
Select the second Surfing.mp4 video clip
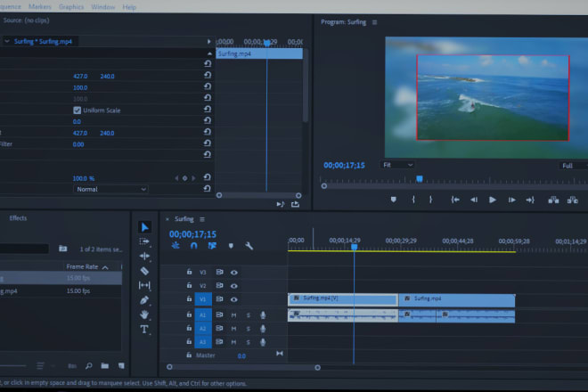click(457, 299)
